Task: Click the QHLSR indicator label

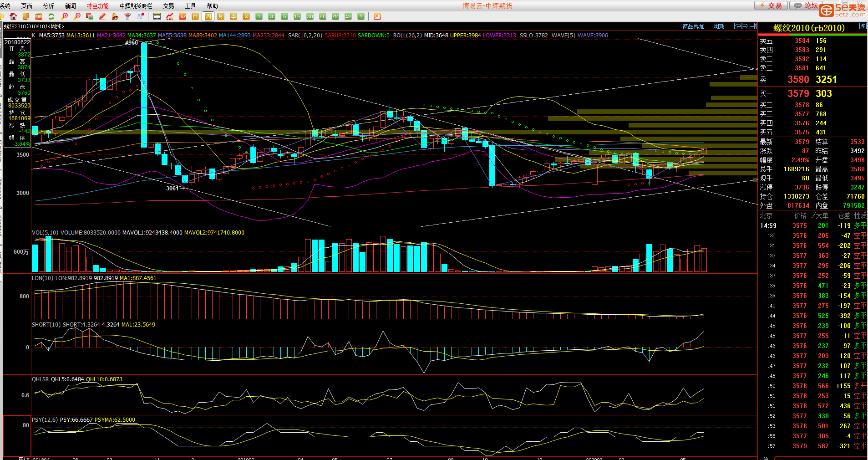Action: point(40,379)
